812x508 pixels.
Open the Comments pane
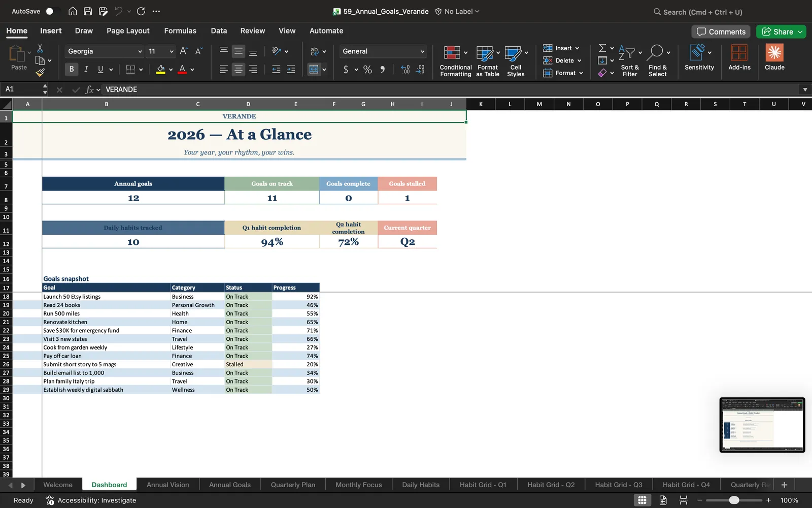point(721,31)
